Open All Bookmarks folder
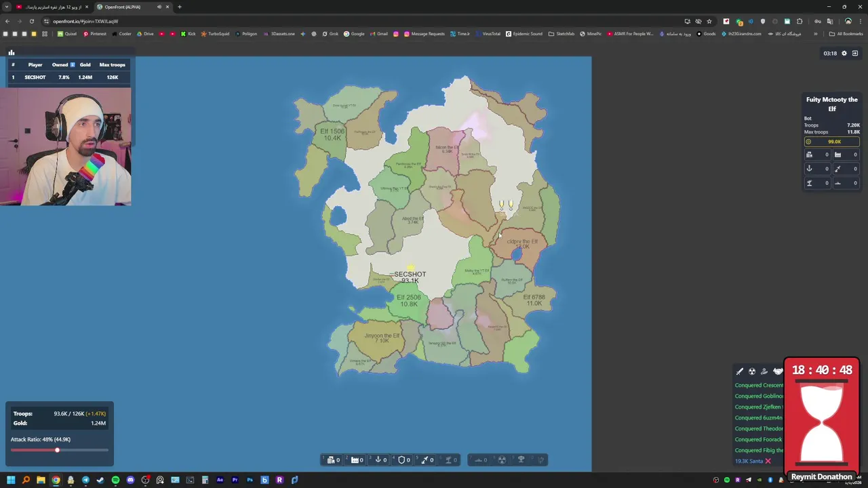868x488 pixels. pos(846,34)
